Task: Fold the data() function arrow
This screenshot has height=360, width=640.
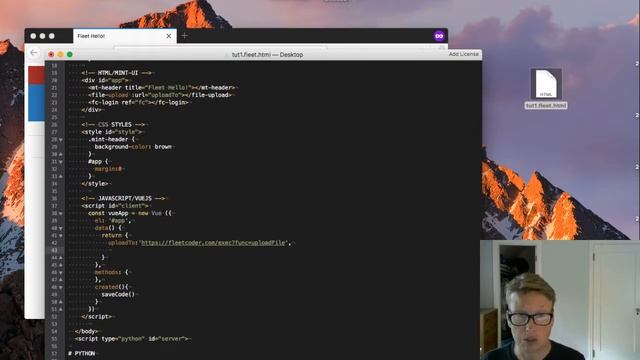Action: (61, 228)
